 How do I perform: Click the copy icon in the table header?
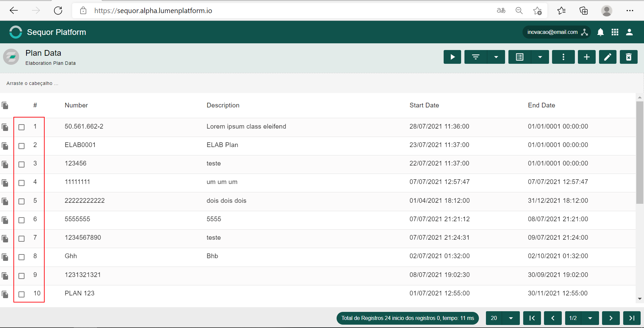click(5, 106)
